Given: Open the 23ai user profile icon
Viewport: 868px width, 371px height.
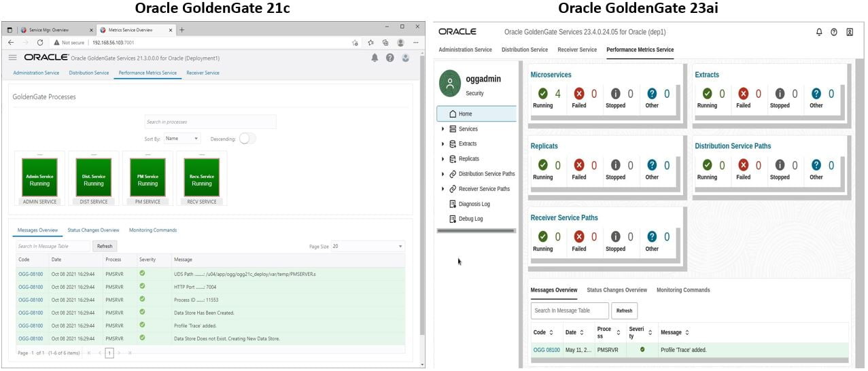Looking at the screenshot, I should (x=850, y=32).
